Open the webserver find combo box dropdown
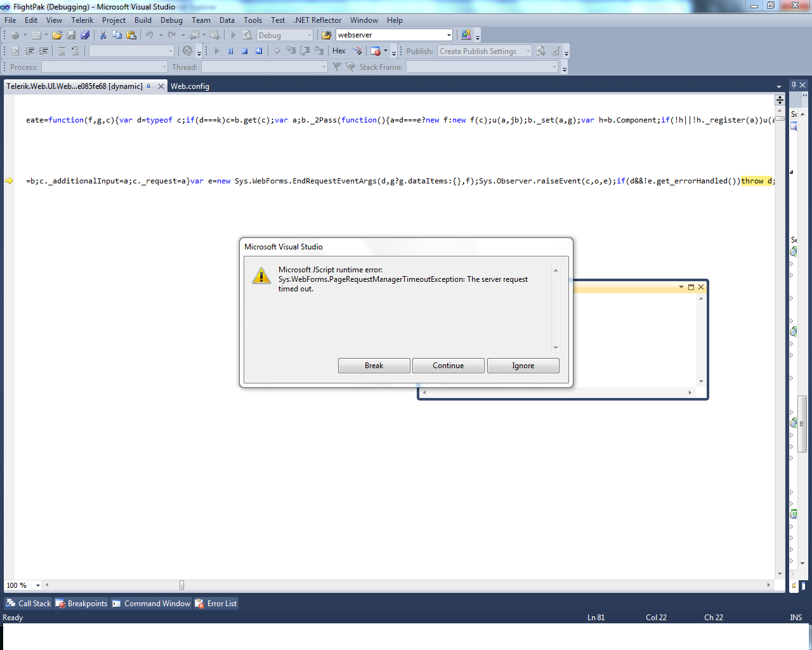This screenshot has width=812, height=650. (x=449, y=36)
